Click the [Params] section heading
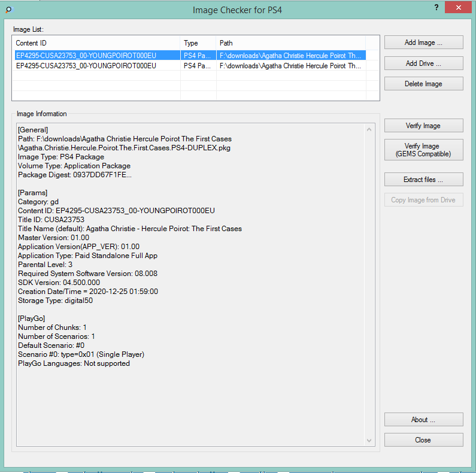The height and width of the screenshot is (473, 476). tap(33, 193)
